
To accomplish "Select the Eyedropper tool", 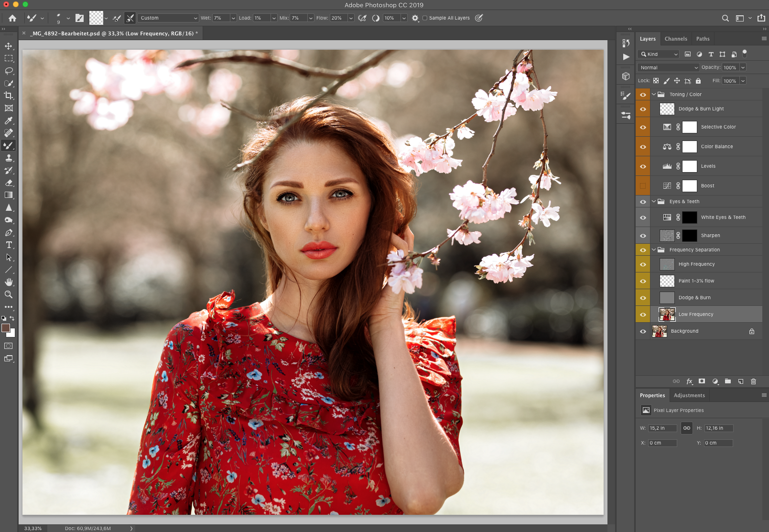I will click(x=9, y=120).
